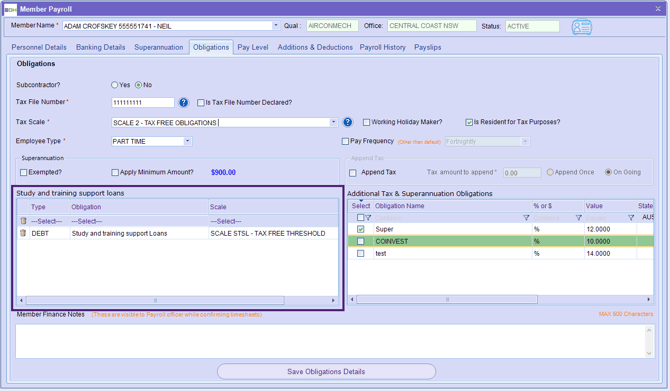Viewport: 670px width, 391px height.
Task: Select SCALE STSL - TAX FREE THRESHOLD cell
Action: click(273, 233)
